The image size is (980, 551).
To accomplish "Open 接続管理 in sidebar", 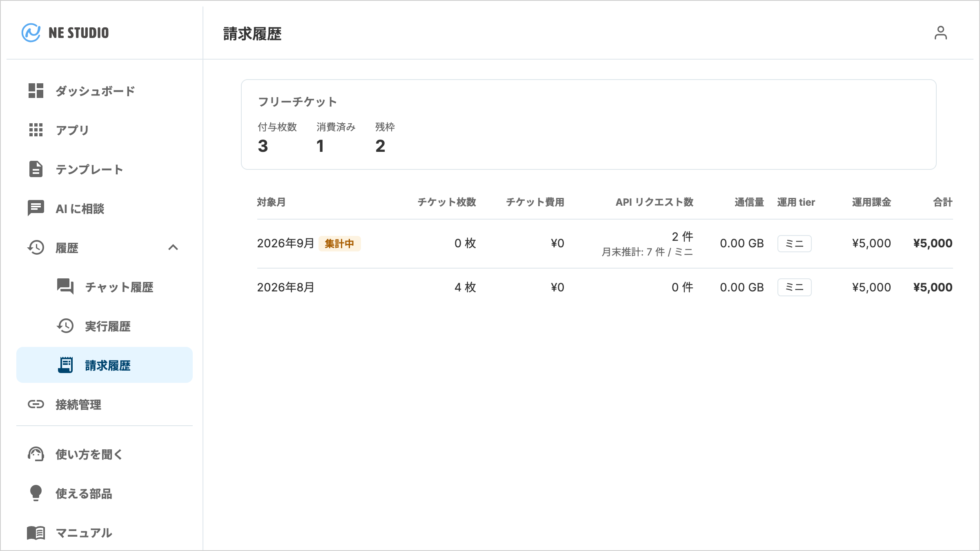I will pyautogui.click(x=105, y=404).
